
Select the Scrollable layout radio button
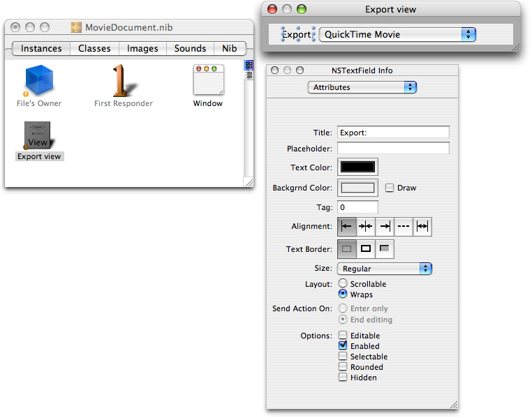click(343, 283)
